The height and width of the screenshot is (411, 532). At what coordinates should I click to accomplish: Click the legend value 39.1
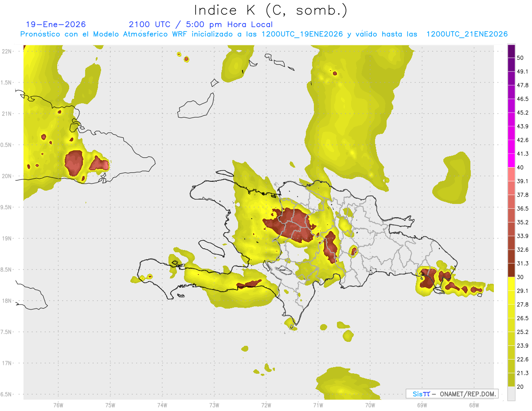(x=522, y=181)
